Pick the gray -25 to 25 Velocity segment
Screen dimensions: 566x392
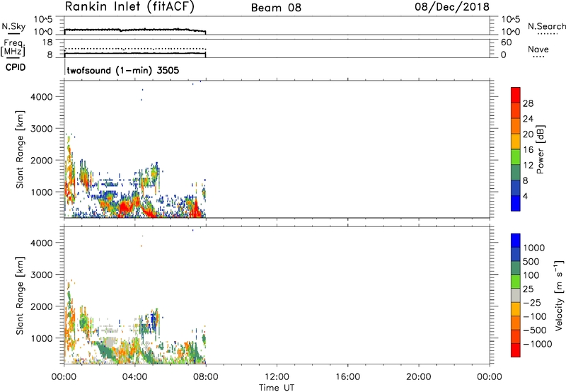(516, 295)
